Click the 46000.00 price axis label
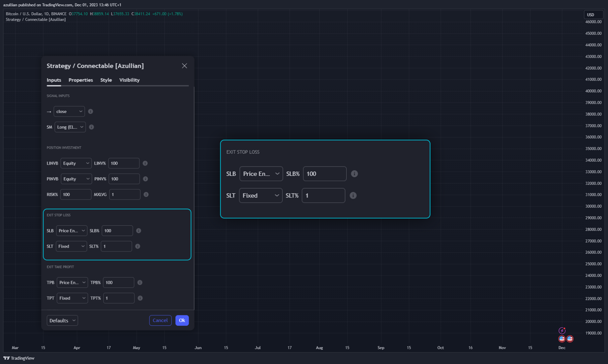Viewport: 608px width, 364px height. click(x=593, y=22)
